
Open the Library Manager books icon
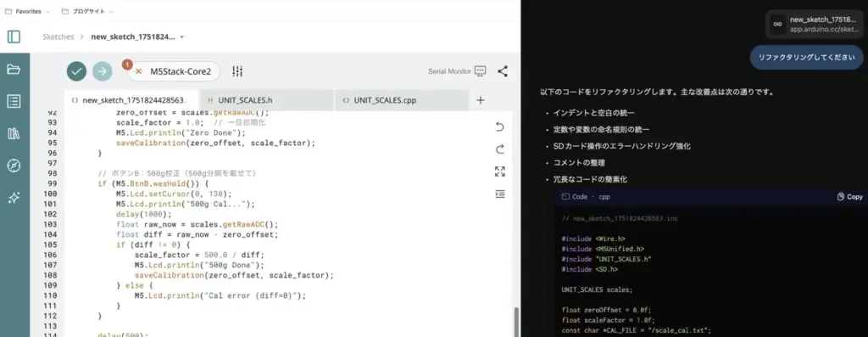14,133
